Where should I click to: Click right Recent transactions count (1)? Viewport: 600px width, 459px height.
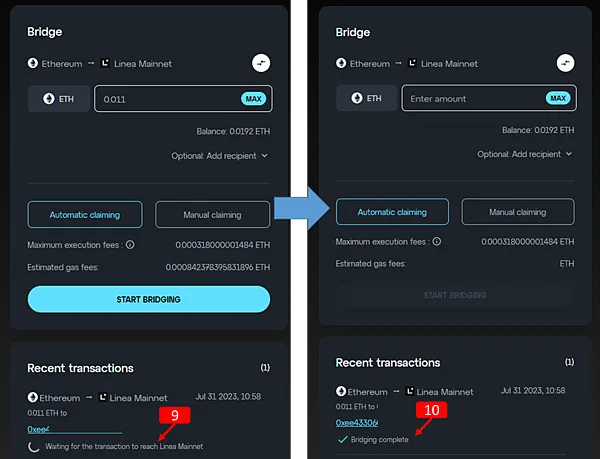[569, 362]
